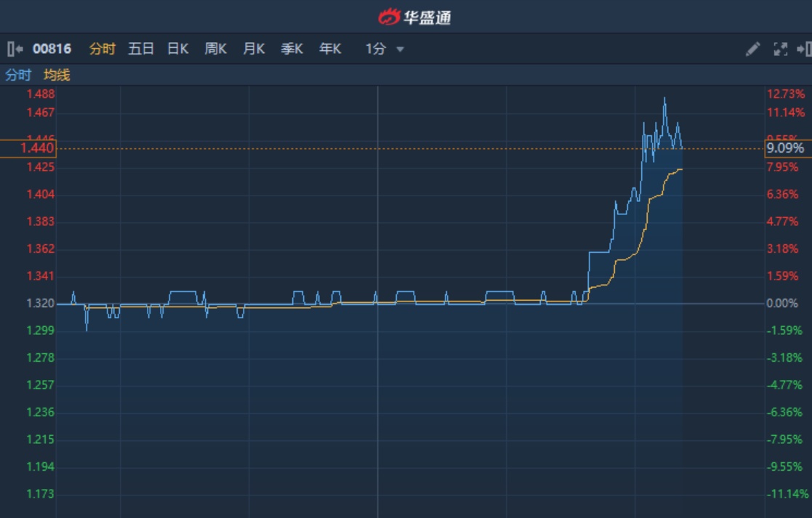Click the 1.467 price label

[x=41, y=113]
